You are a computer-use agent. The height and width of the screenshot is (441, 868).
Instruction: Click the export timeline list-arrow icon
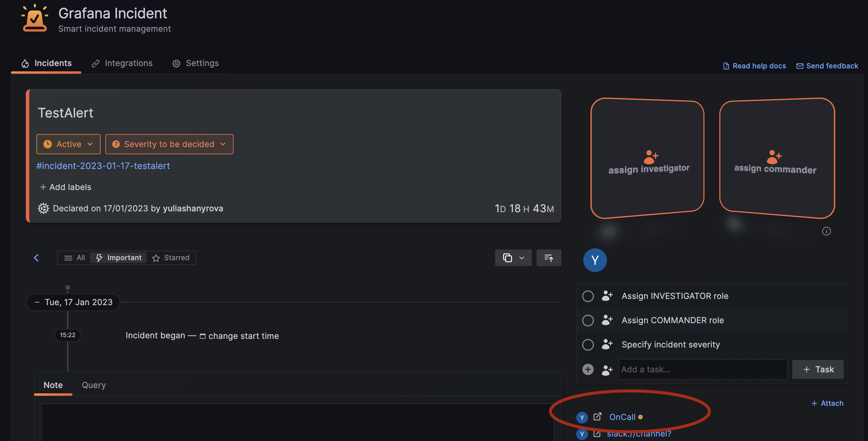coord(549,258)
